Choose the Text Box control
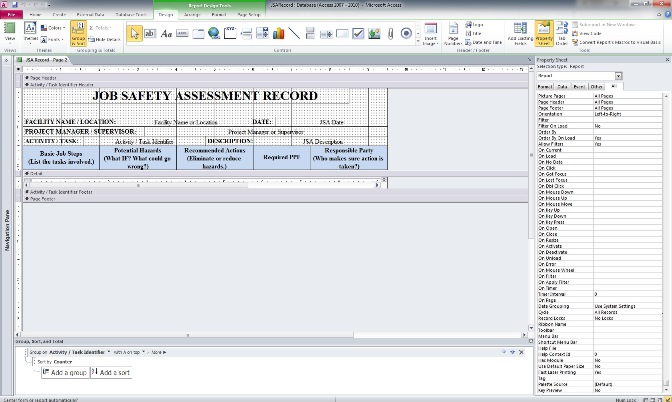The image size is (672, 402). click(150, 33)
